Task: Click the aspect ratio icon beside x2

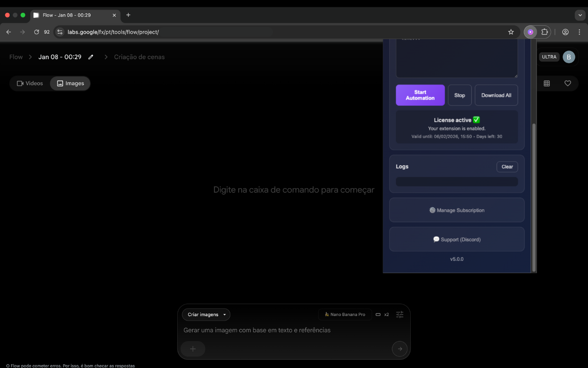Action: (378, 315)
